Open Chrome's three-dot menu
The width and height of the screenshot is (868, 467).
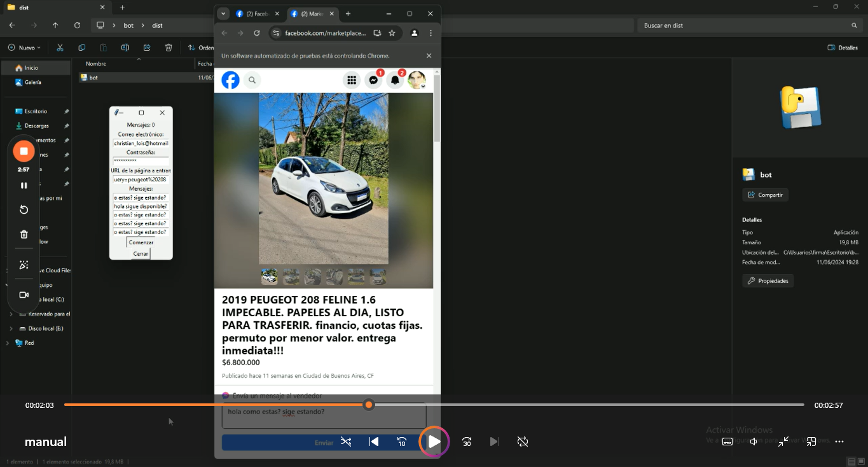[431, 33]
